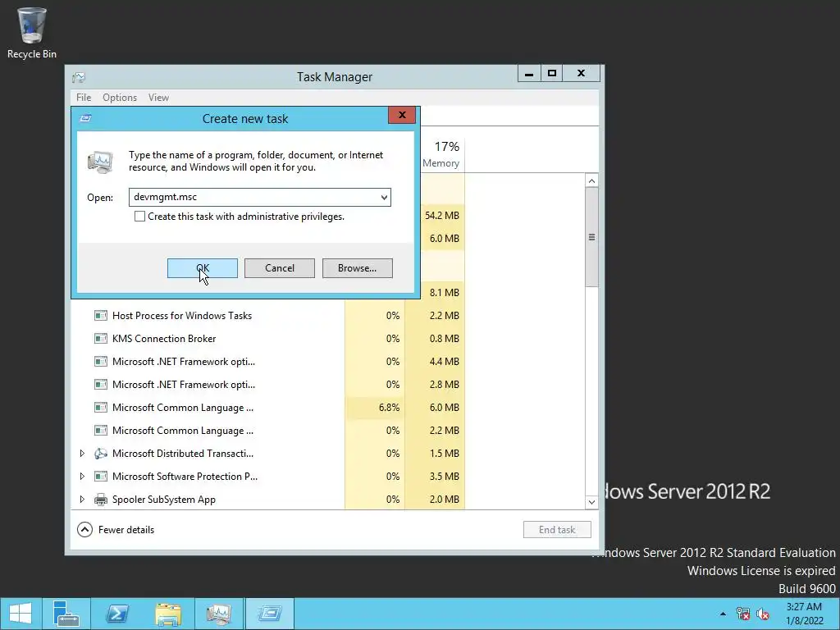
Task: Open Server Manager from the taskbar
Action: click(66, 614)
